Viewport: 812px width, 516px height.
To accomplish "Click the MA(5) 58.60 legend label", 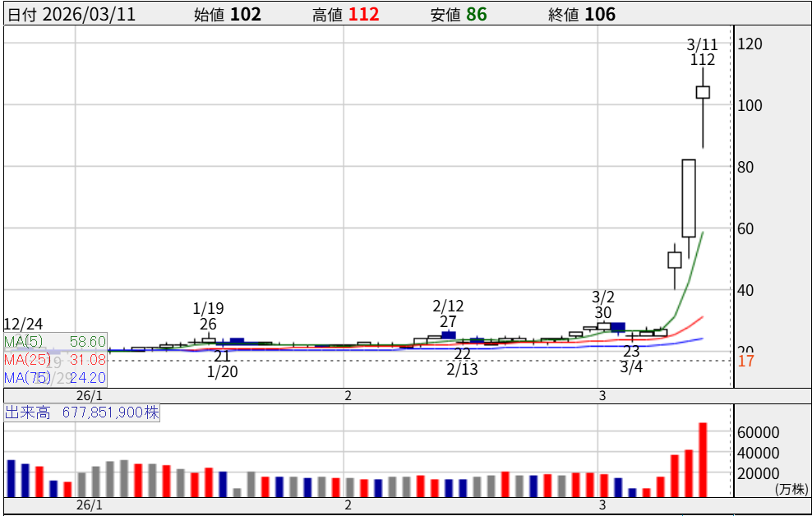I will [55, 341].
